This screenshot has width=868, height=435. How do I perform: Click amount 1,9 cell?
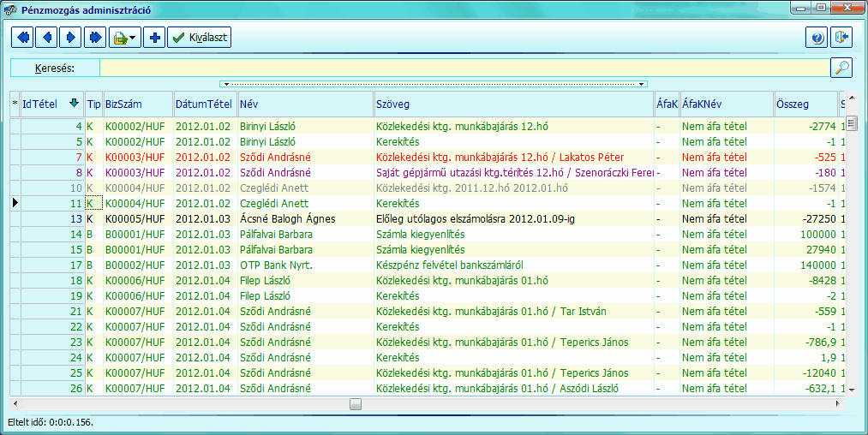tap(806, 358)
